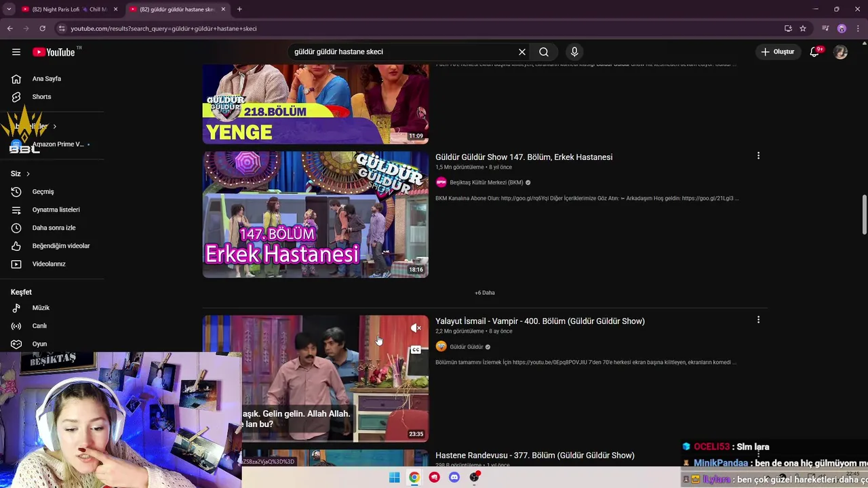
Task: Click the page vertical scrollbar thumb
Action: click(x=864, y=215)
